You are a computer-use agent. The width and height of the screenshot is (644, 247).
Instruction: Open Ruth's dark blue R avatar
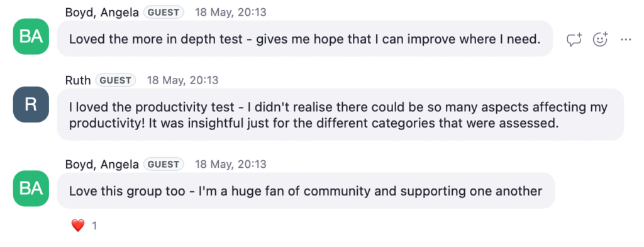(31, 104)
